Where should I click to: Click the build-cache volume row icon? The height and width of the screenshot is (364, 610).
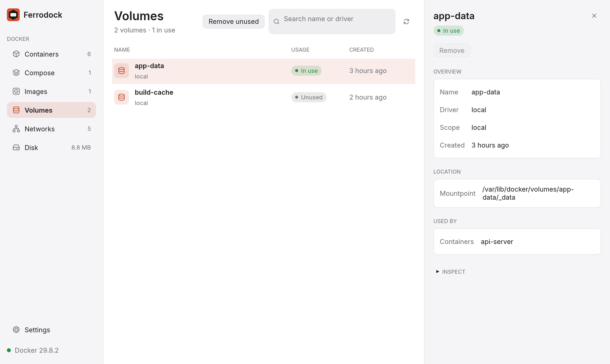coord(121,97)
